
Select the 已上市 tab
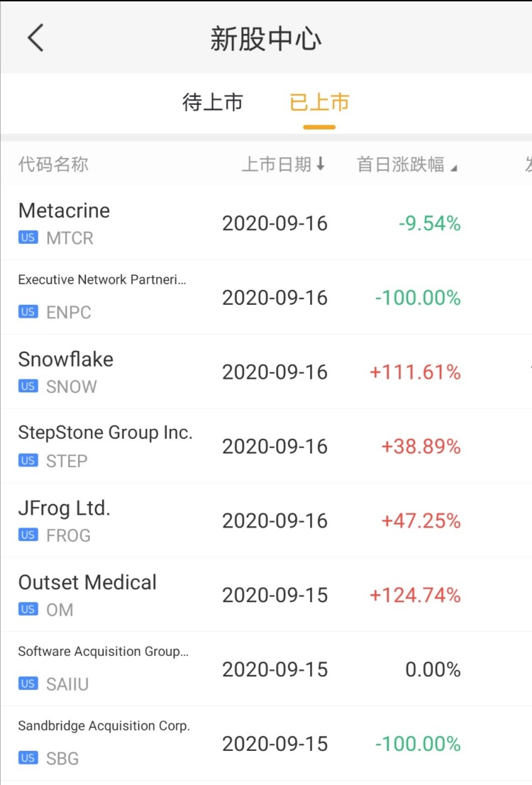[319, 103]
